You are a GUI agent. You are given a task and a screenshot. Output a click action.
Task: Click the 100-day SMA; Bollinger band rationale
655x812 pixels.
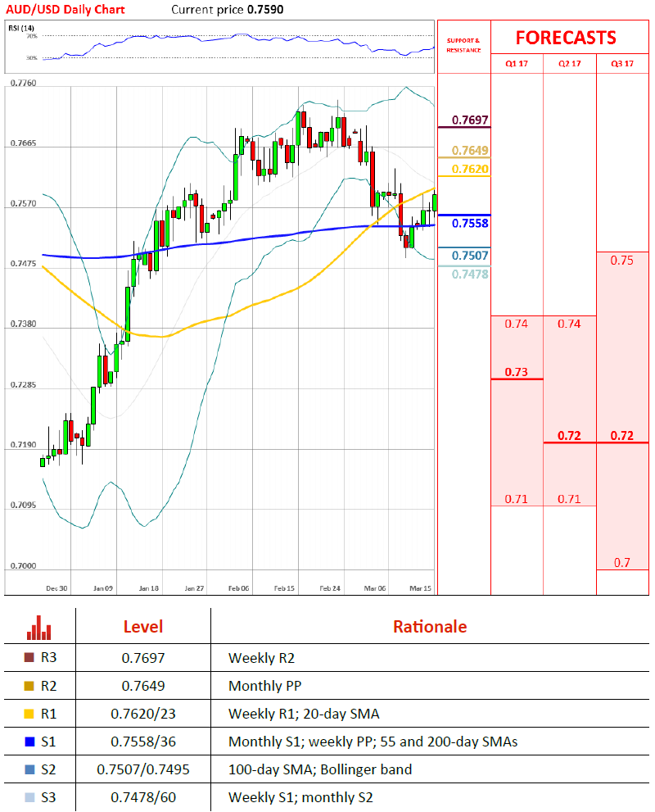[x=320, y=770]
